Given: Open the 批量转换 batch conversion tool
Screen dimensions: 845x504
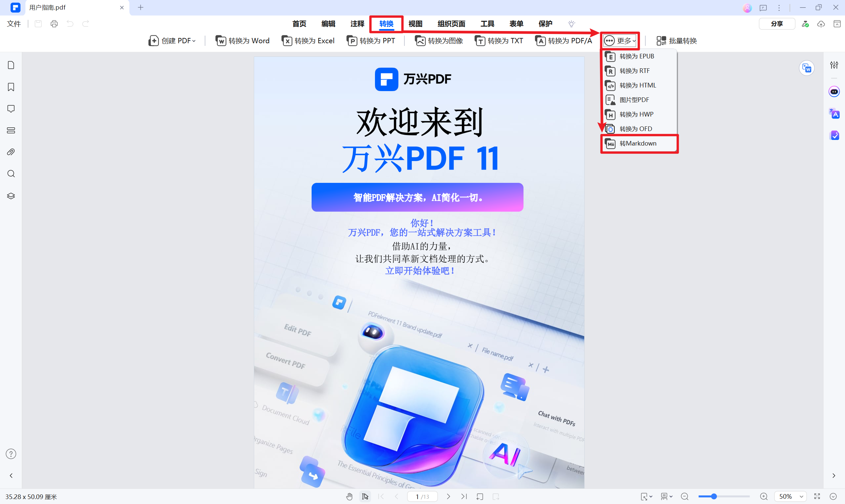Looking at the screenshot, I should [677, 40].
